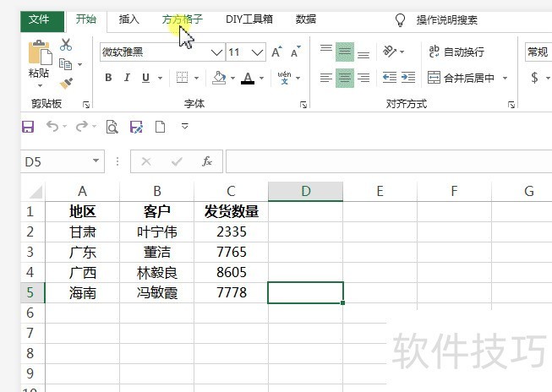Open 文件 file tab

[42, 20]
